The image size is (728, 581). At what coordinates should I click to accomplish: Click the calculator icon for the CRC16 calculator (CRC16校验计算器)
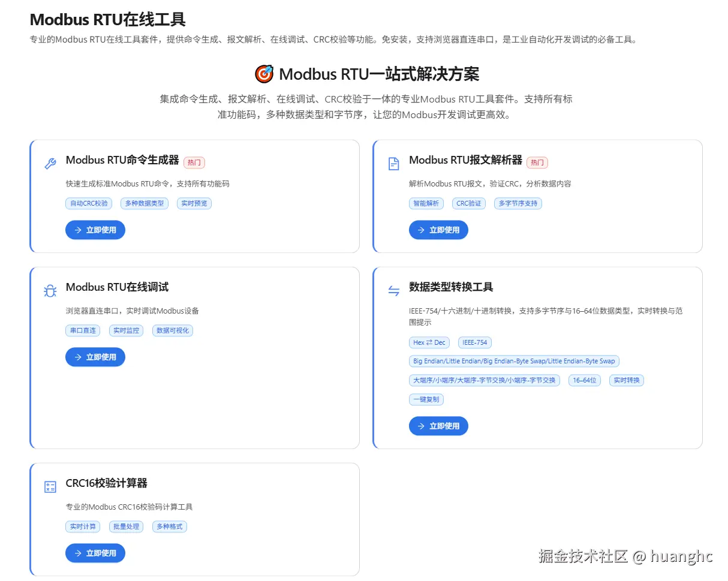point(50,487)
